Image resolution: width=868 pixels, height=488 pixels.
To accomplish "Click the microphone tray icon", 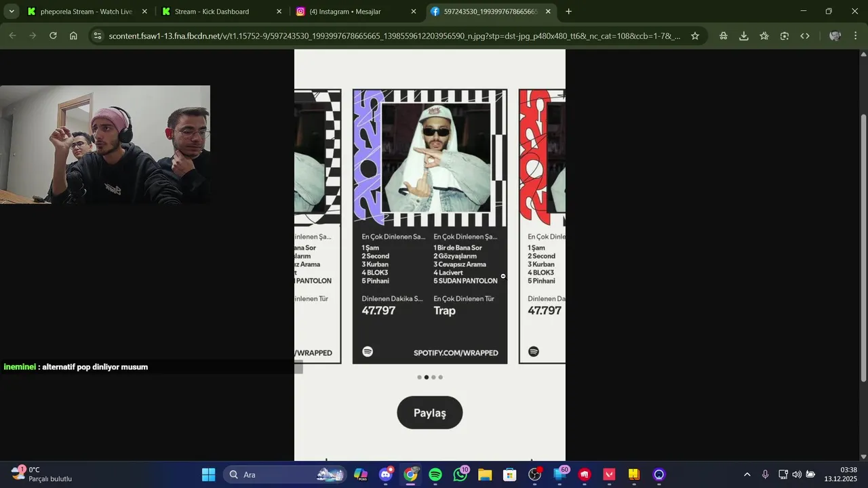I will point(765,474).
